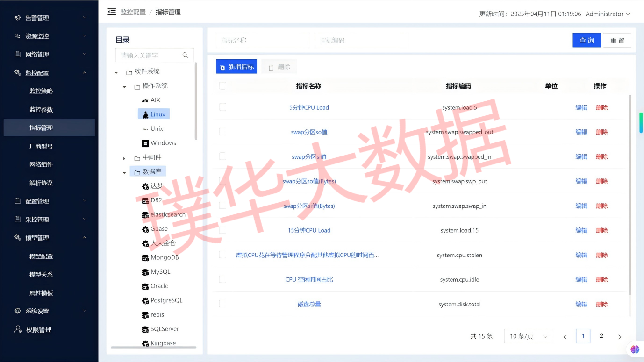Click the 指标名称 search input field
The width and height of the screenshot is (644, 362).
pos(263,40)
